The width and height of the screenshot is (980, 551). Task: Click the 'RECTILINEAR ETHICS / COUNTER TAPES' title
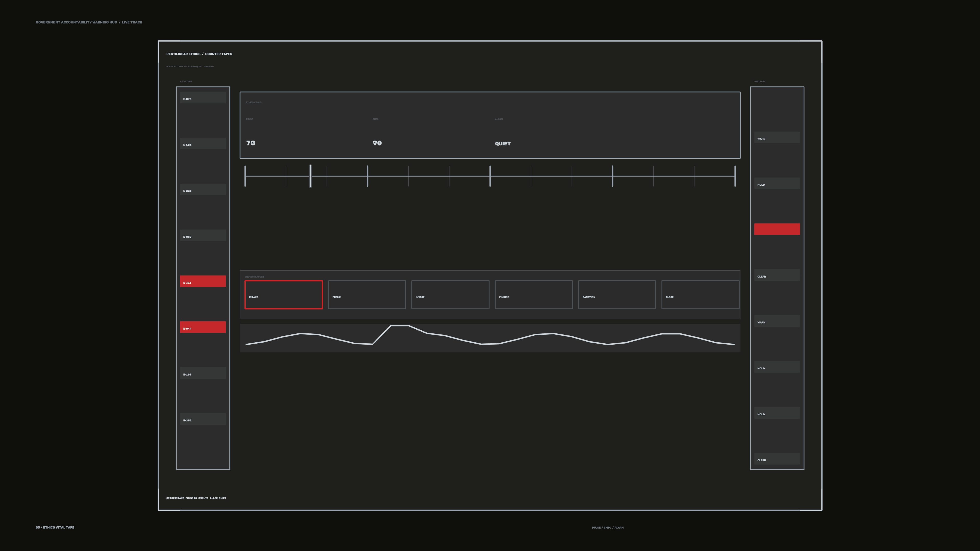[x=199, y=54]
